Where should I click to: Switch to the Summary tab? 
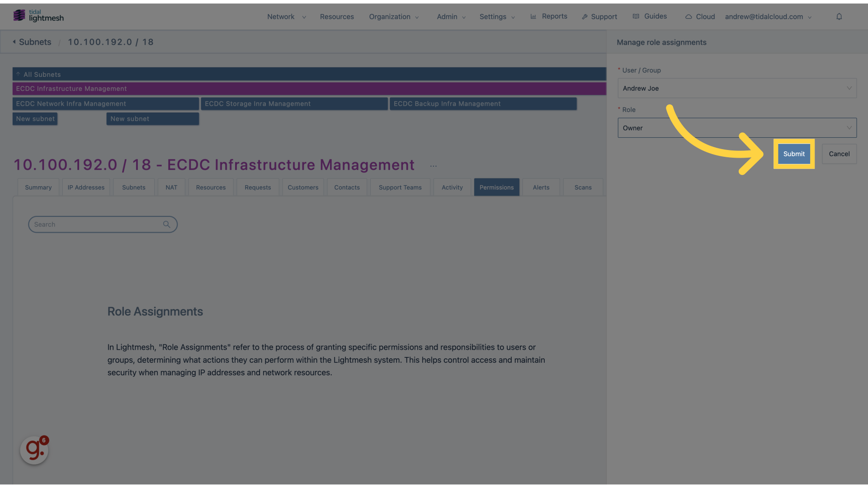(38, 187)
